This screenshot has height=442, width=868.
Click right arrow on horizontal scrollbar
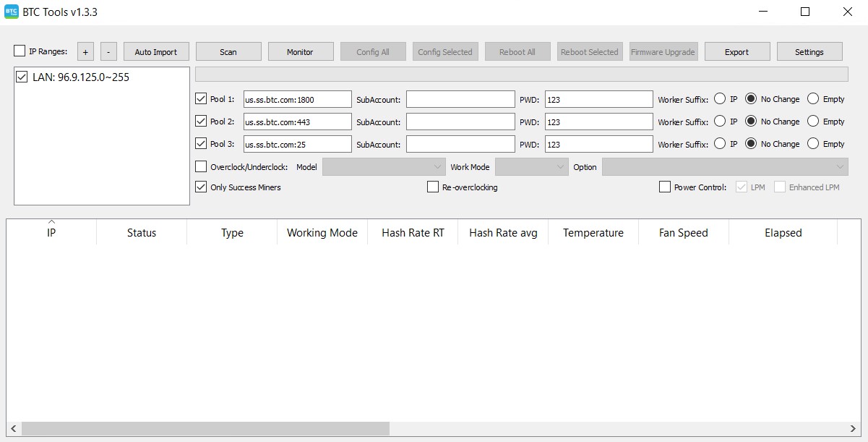855,429
